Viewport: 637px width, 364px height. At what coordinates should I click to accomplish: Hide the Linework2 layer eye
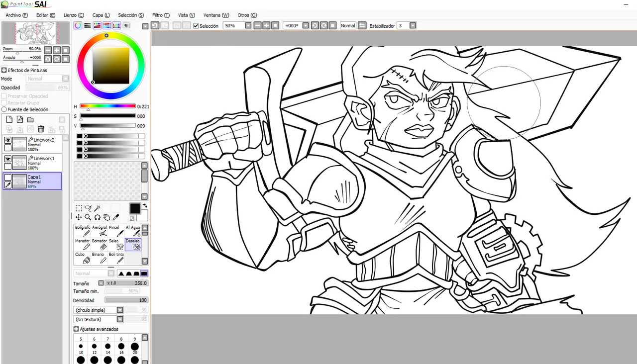[x=7, y=141]
